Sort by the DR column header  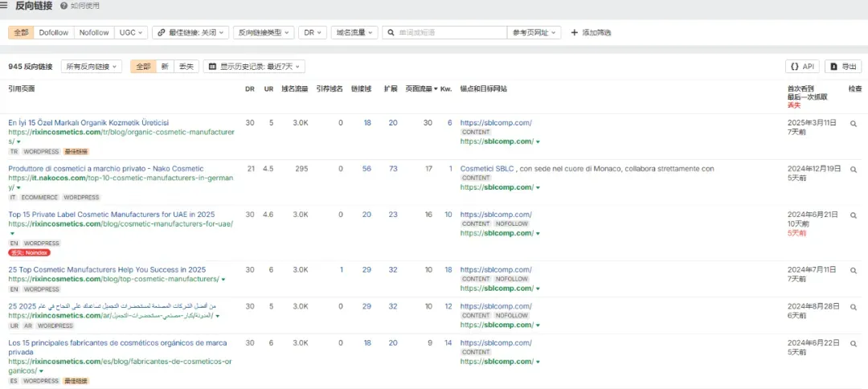click(x=250, y=88)
